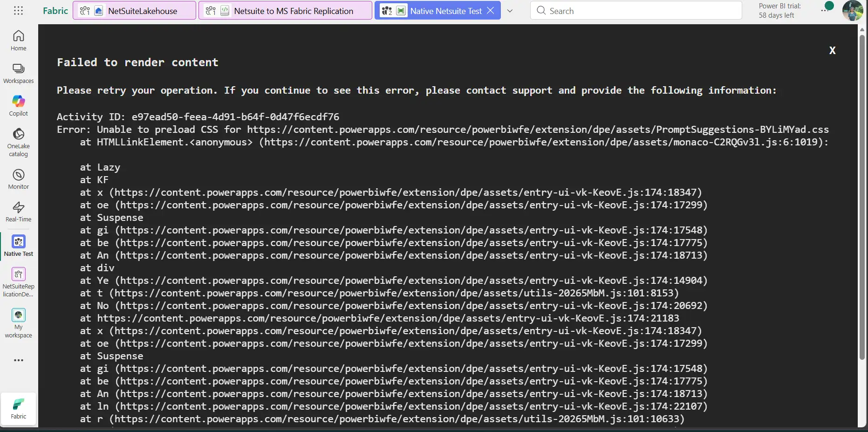Close the Native Netsuite Test tab
Screen dimensions: 868x432
click(491, 10)
